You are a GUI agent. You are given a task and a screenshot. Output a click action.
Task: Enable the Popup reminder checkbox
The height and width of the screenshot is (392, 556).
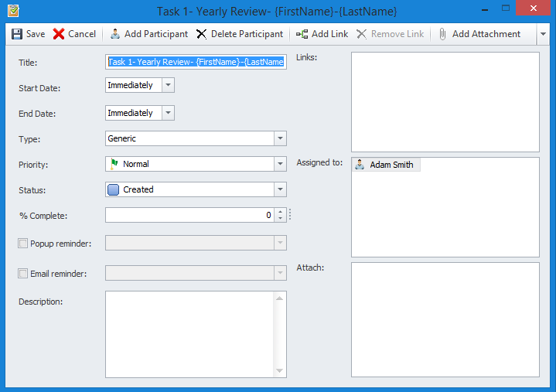click(22, 244)
